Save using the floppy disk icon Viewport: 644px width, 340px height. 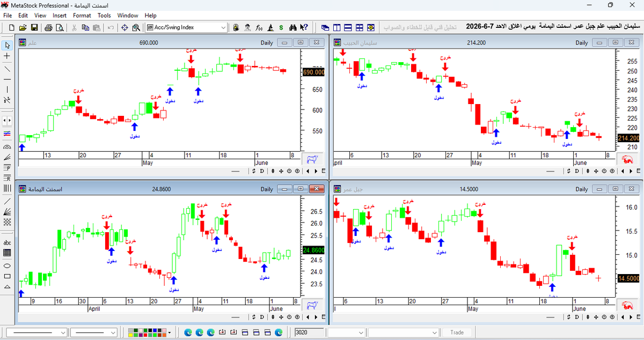[34, 27]
